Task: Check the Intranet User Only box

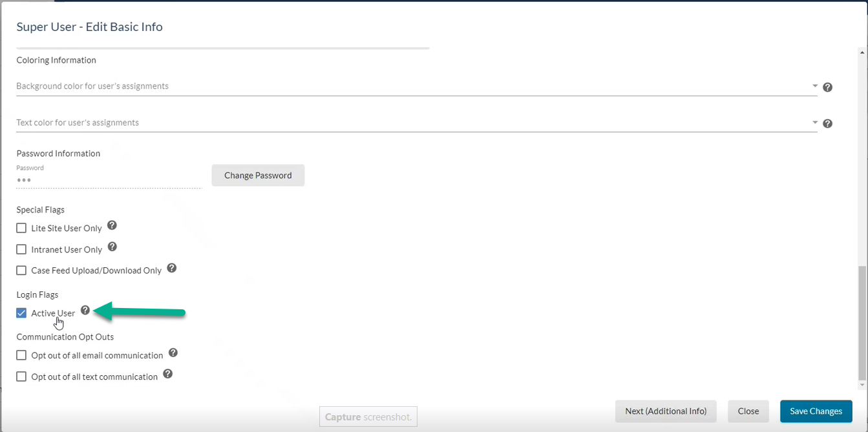Action: (21, 249)
